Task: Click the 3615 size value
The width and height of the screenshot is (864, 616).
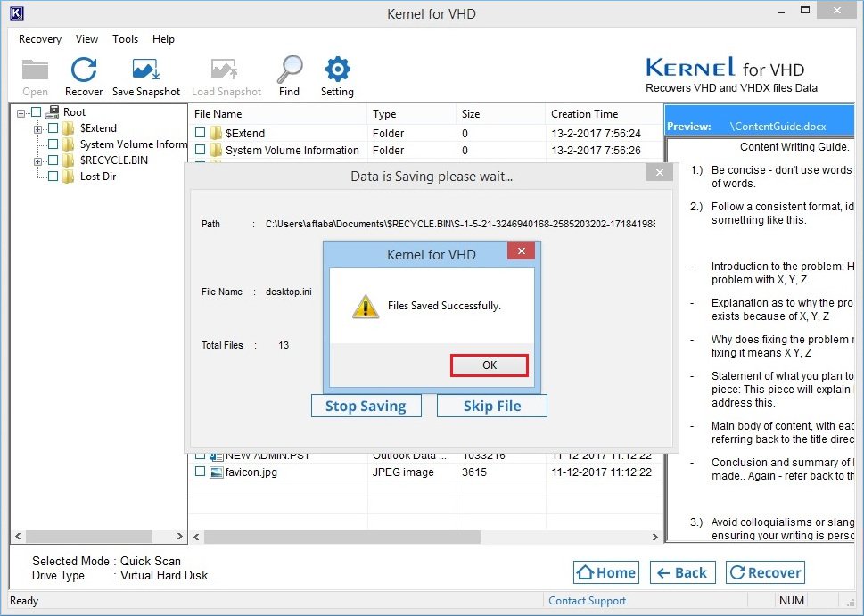Action: click(473, 472)
